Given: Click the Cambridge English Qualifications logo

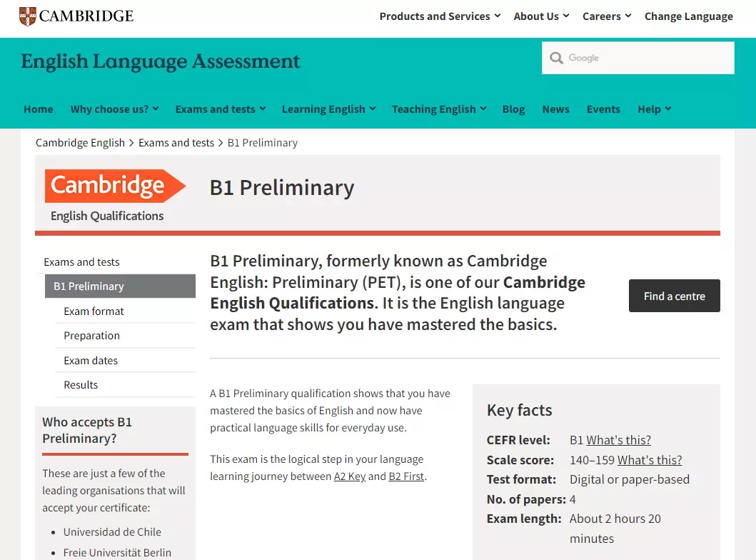Looking at the screenshot, I should tap(115, 195).
